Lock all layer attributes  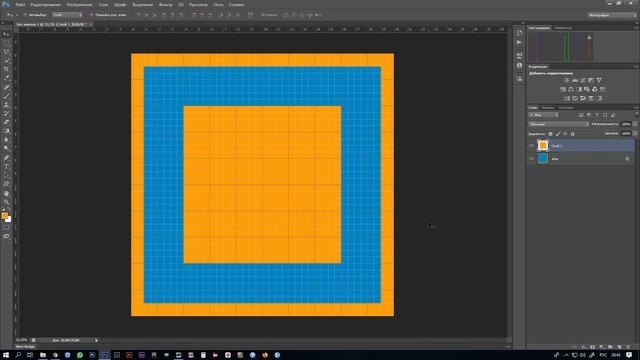pos(573,133)
